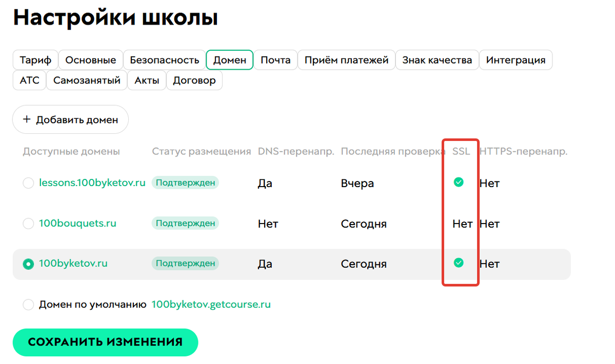Click SSL checkmark icon for lessons.100byketov.ru

tap(459, 182)
